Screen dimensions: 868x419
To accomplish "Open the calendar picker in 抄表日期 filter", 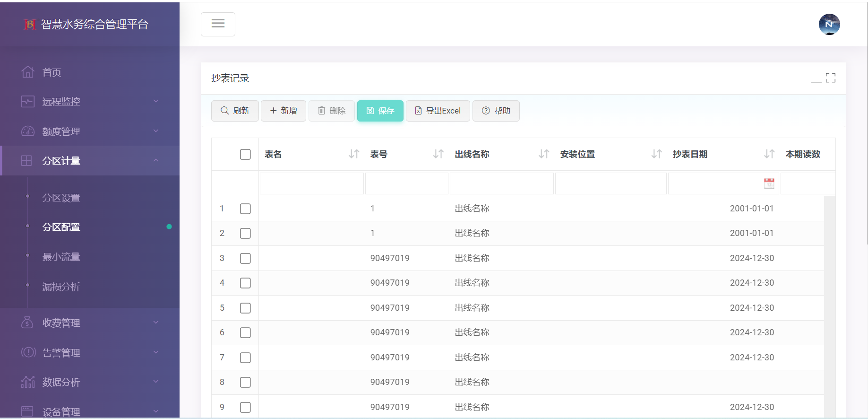I will [x=769, y=183].
